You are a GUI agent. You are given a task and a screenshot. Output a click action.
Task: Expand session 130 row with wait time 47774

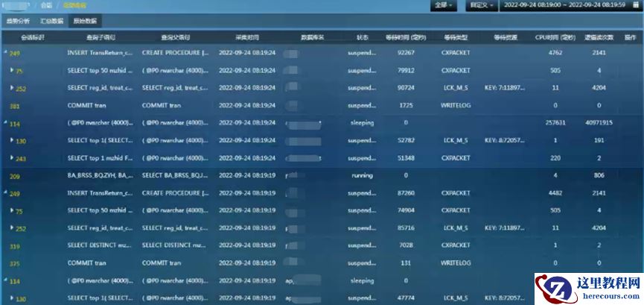click(13, 298)
